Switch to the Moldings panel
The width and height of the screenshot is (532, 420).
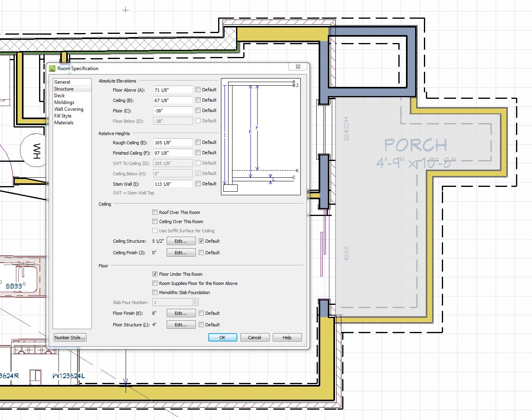[x=64, y=102]
